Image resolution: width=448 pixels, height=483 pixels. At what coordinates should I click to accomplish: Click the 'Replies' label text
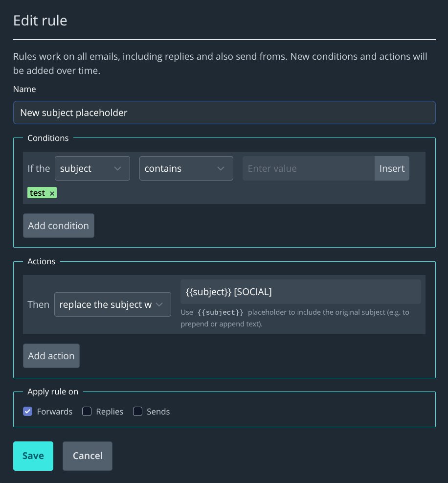110,412
